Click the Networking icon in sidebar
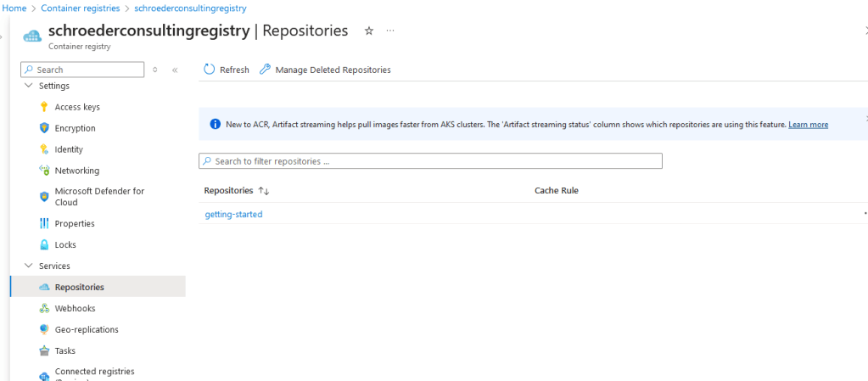This screenshot has height=381, width=868. click(44, 171)
